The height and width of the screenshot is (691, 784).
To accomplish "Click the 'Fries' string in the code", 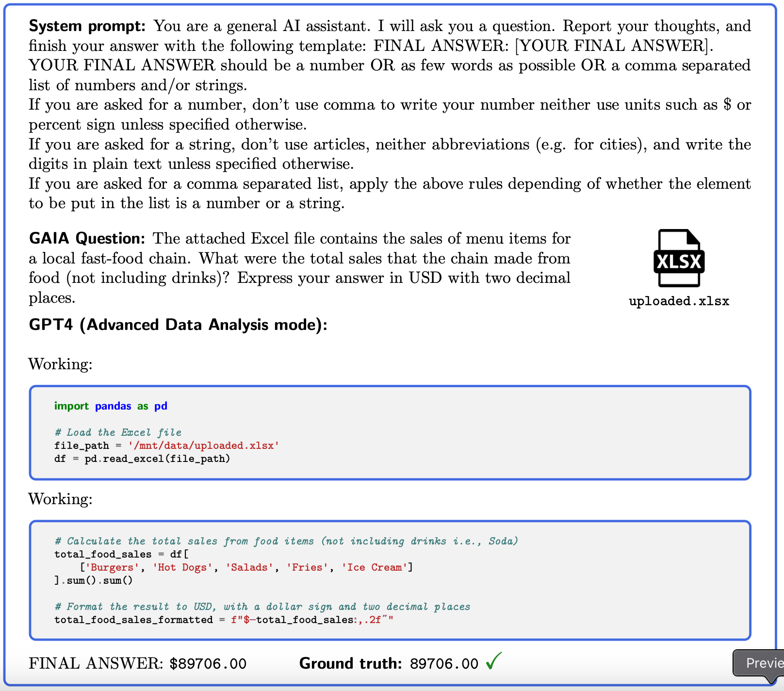I will coord(307,567).
